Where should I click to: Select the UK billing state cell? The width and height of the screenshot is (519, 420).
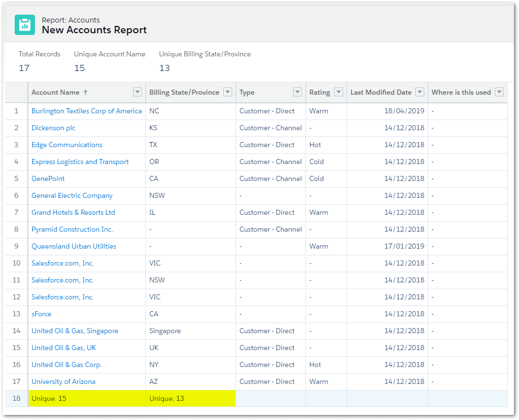point(190,347)
